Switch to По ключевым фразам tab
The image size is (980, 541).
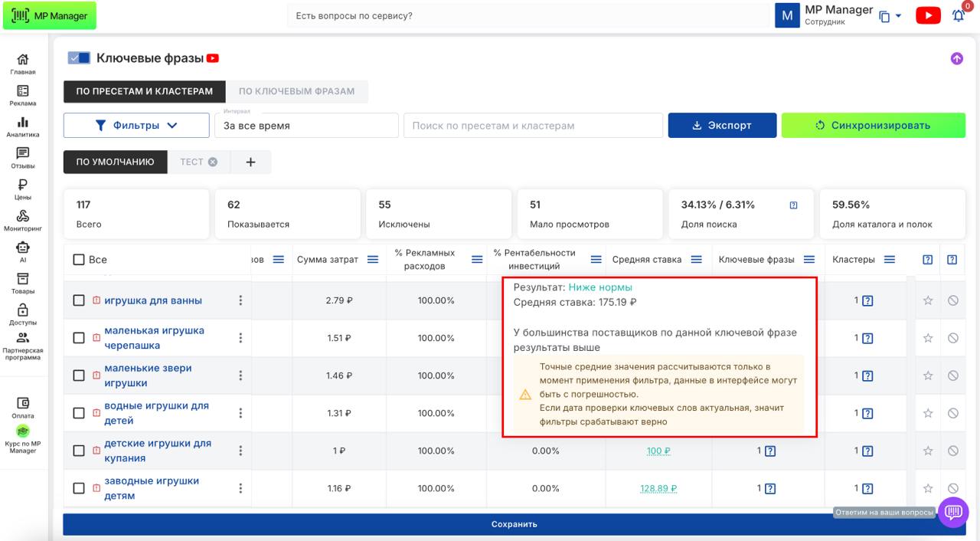[296, 91]
